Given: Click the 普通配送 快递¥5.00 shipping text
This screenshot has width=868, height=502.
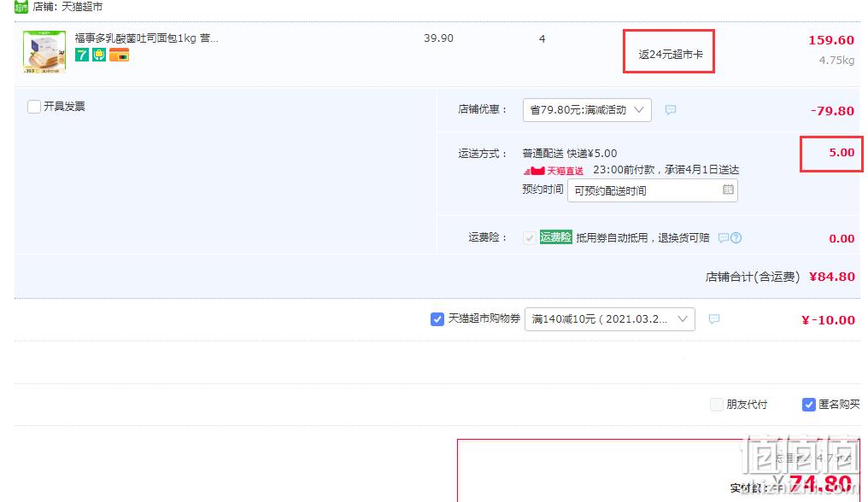Looking at the screenshot, I should click(570, 154).
